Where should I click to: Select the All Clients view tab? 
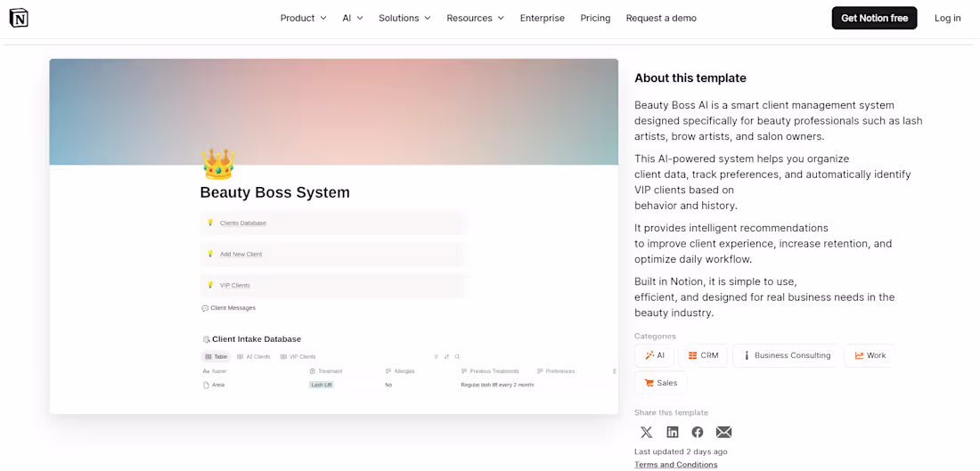click(254, 357)
